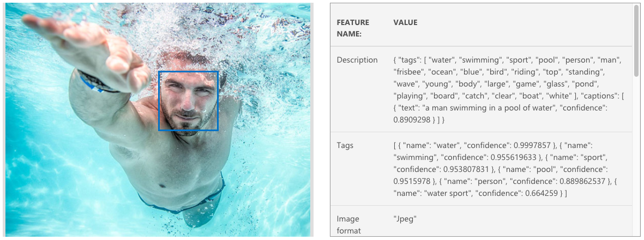Viewport: 644px width, 240px height.
Task: Click the blue face detection rectangle
Action: click(188, 101)
